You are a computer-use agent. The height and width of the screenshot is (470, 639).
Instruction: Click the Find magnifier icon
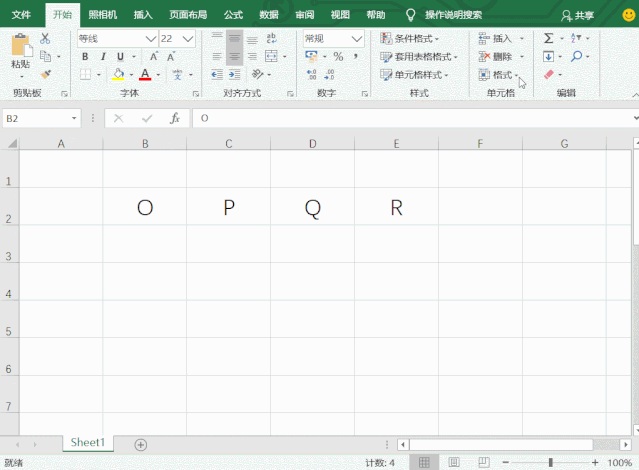click(577, 56)
